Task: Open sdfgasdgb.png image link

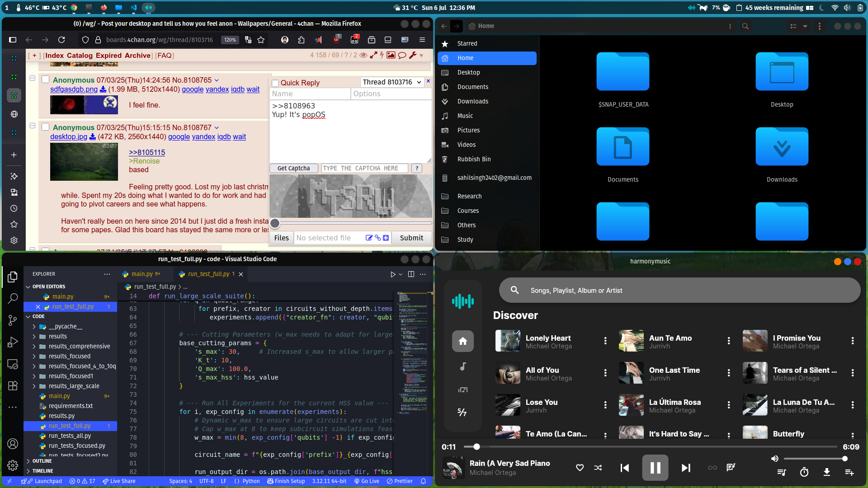Action: pyautogui.click(x=74, y=89)
